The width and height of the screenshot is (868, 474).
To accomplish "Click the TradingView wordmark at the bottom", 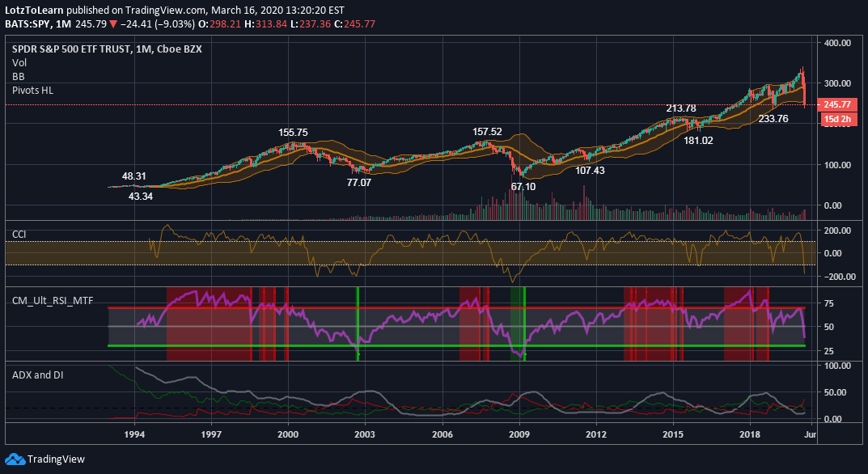I will coord(56,459).
